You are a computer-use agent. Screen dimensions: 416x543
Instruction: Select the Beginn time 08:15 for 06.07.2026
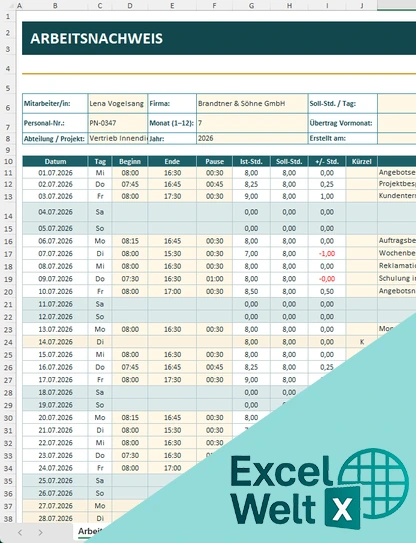coord(130,241)
